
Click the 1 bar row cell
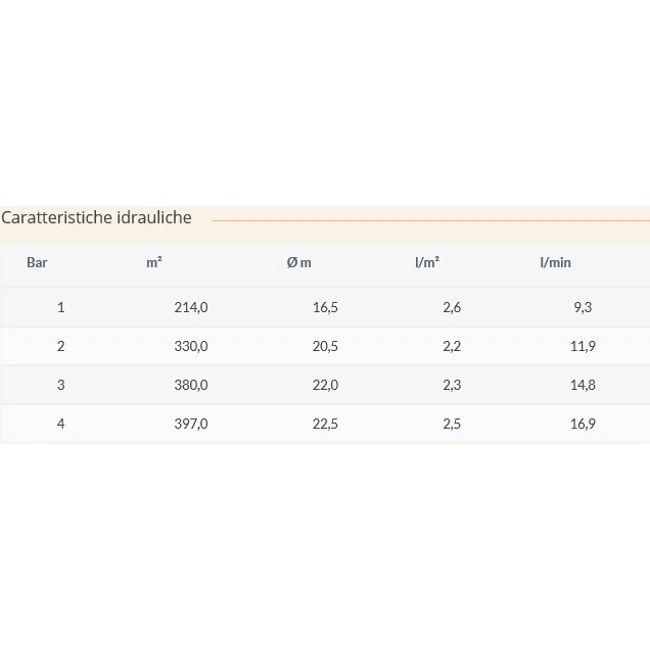61,307
